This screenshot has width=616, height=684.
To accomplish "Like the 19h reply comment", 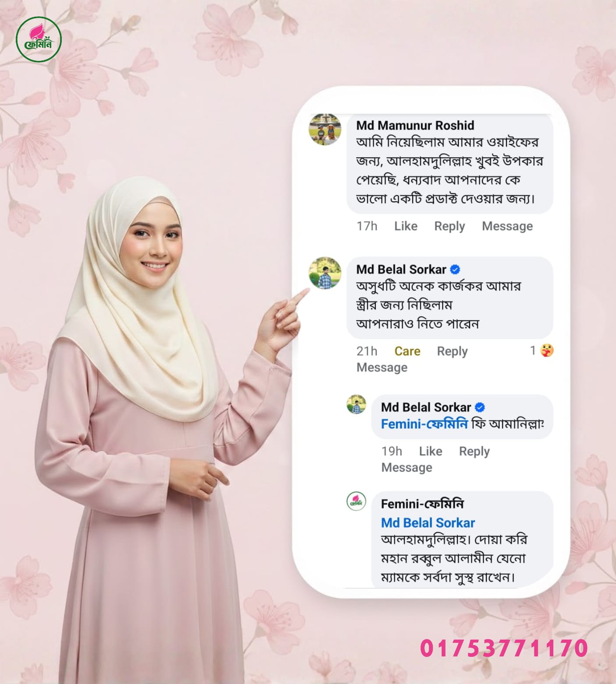I will 431,451.
